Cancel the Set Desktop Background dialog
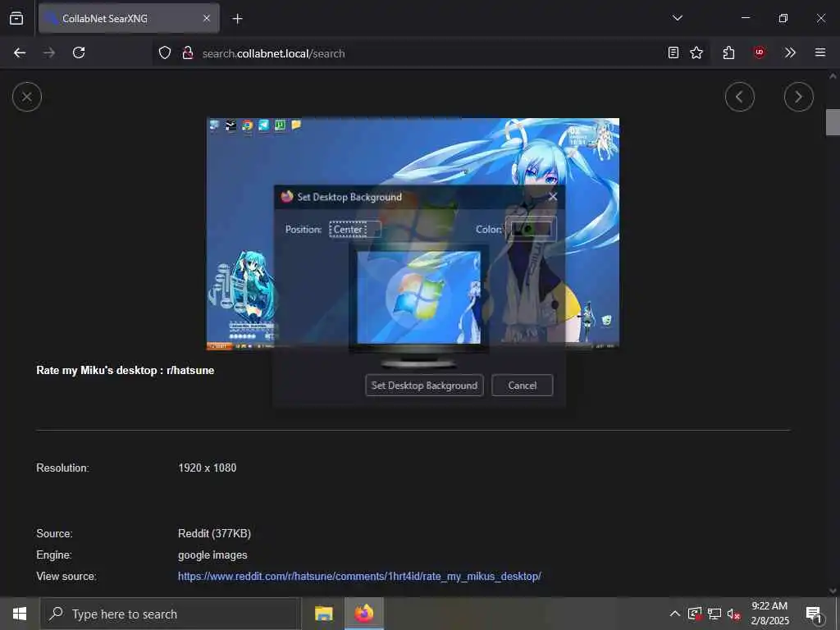Viewport: 840px width, 630px height. click(x=523, y=386)
